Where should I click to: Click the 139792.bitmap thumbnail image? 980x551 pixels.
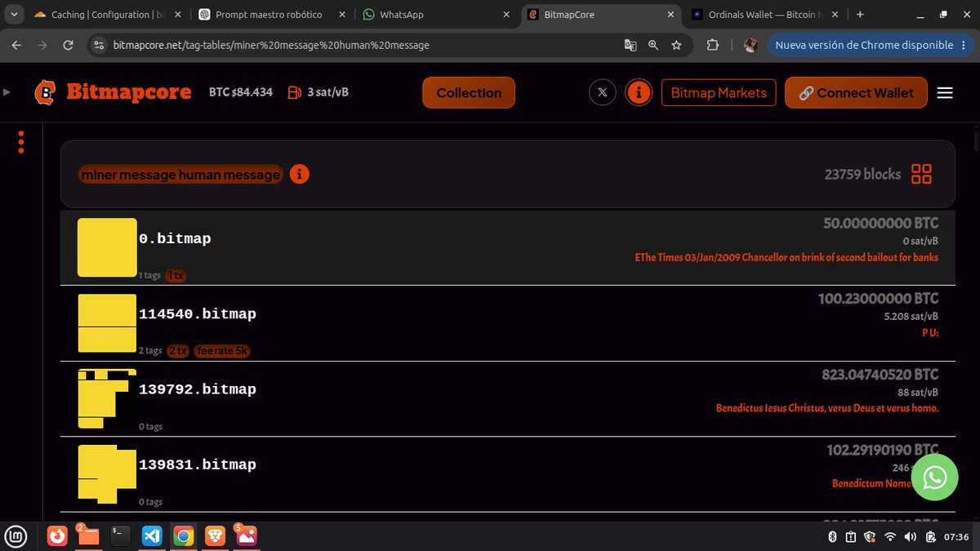pyautogui.click(x=107, y=398)
